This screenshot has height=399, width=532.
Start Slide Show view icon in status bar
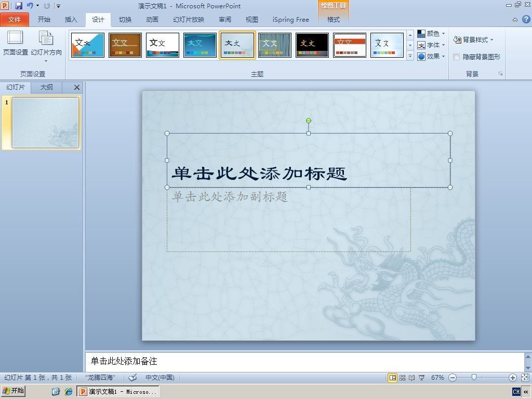422,378
